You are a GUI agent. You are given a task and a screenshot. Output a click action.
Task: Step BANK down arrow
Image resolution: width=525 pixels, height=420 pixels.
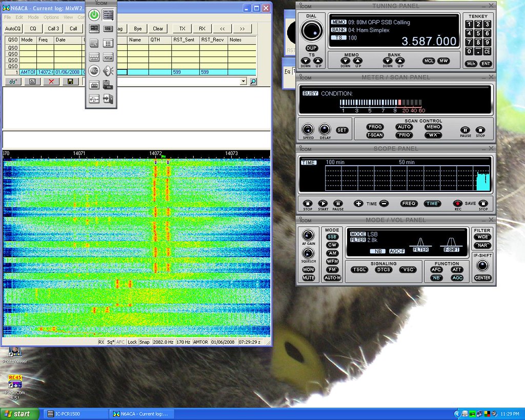tap(388, 61)
